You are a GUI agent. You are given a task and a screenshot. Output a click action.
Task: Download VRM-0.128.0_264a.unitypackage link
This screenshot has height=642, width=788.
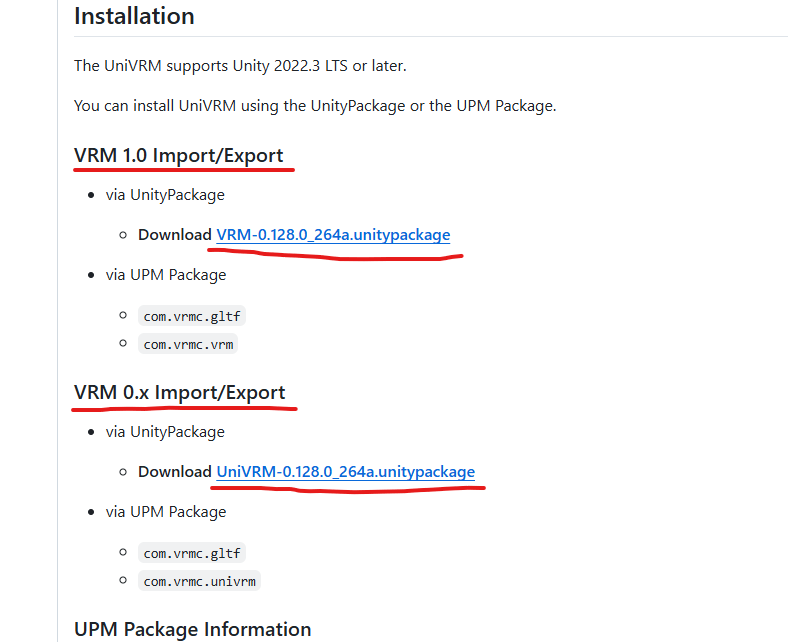[x=333, y=235]
